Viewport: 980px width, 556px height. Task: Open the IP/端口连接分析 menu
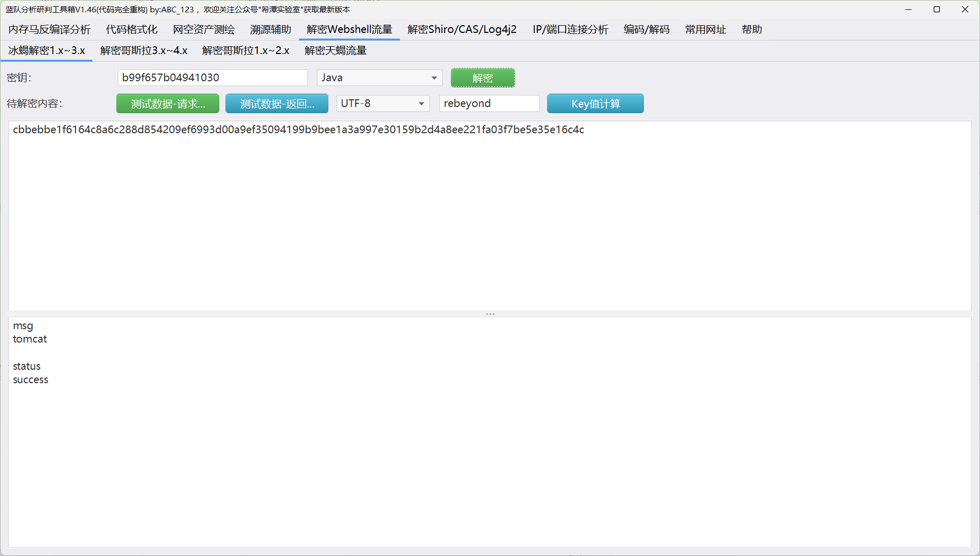click(x=570, y=29)
